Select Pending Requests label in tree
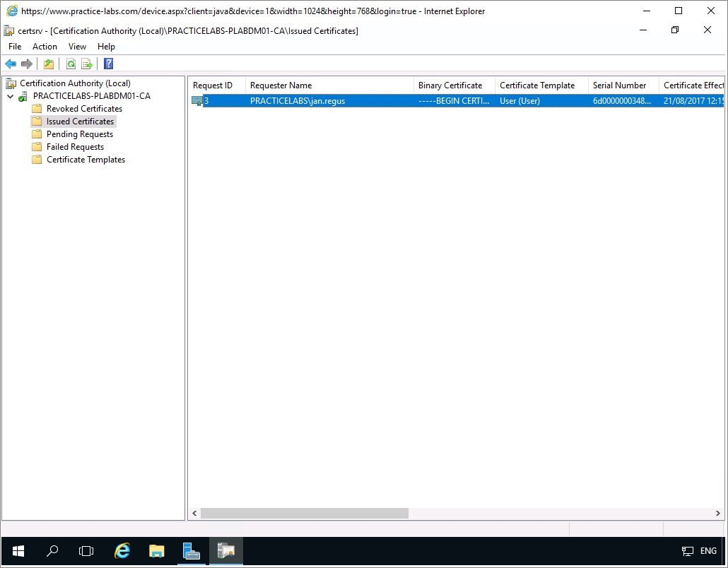The height and width of the screenshot is (568, 728). click(79, 134)
